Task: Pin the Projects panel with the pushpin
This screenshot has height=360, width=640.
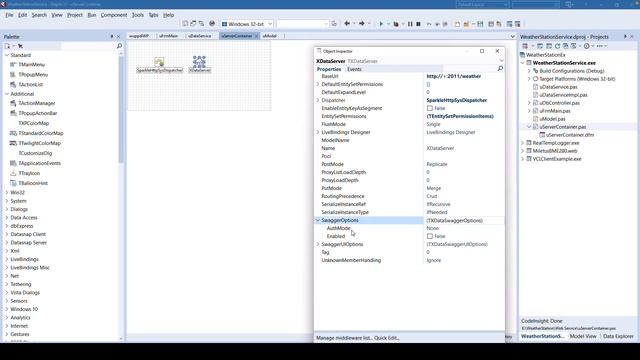Action: tap(625, 36)
